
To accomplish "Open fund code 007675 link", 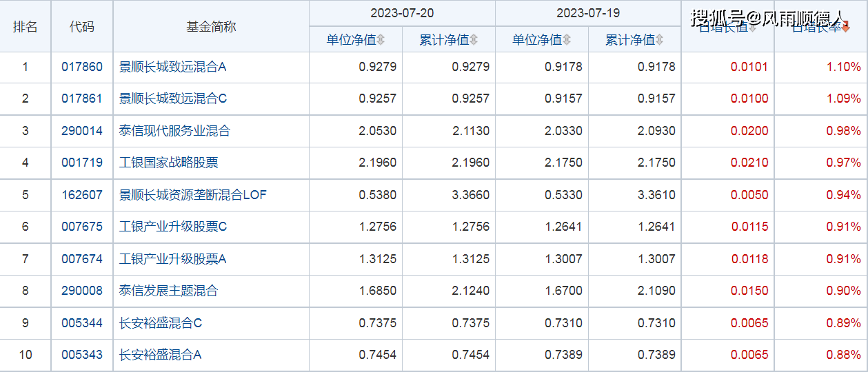I will point(82,227).
